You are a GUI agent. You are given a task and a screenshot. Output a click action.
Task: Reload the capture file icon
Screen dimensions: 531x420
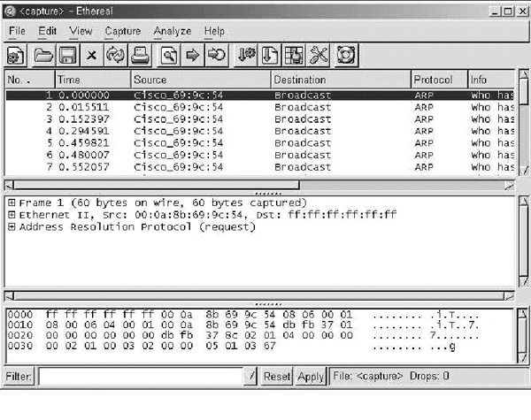click(x=115, y=55)
